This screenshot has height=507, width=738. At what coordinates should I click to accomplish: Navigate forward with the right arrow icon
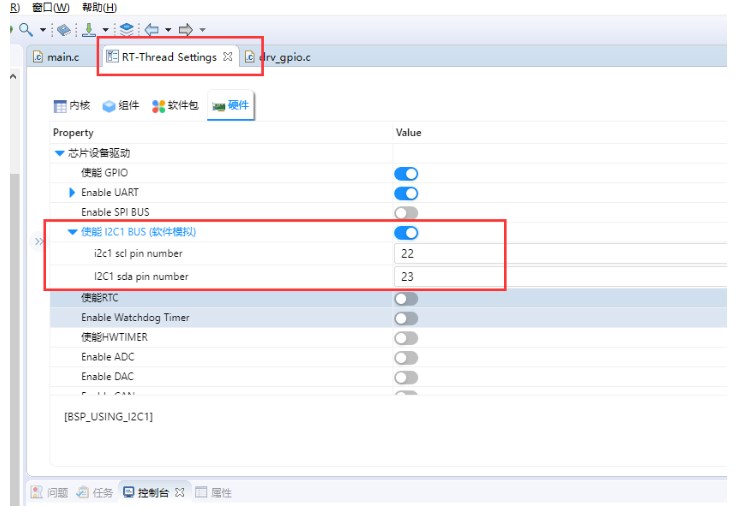tap(185, 30)
